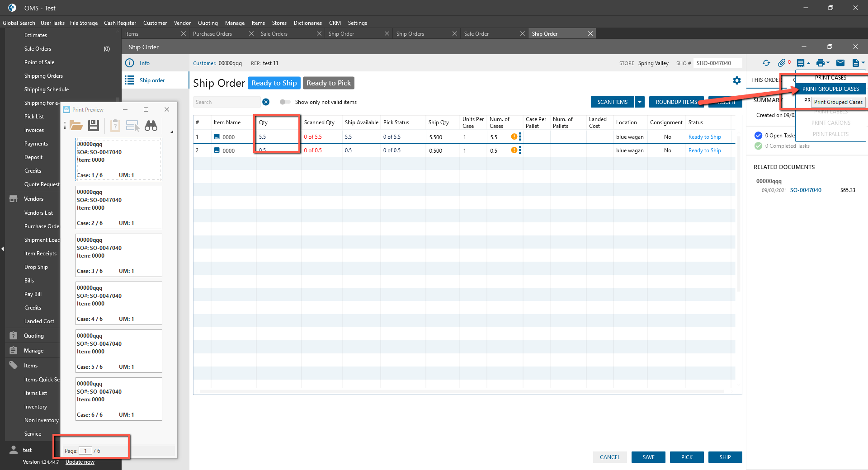Click the CANCEL button
This screenshot has height=470, width=868.
coord(610,457)
